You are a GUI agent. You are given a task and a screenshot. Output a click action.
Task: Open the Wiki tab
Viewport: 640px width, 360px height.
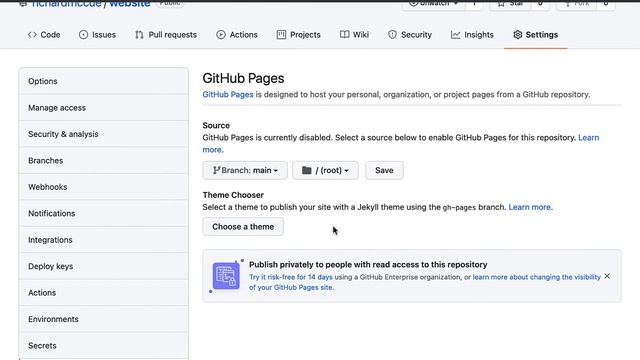(x=354, y=35)
